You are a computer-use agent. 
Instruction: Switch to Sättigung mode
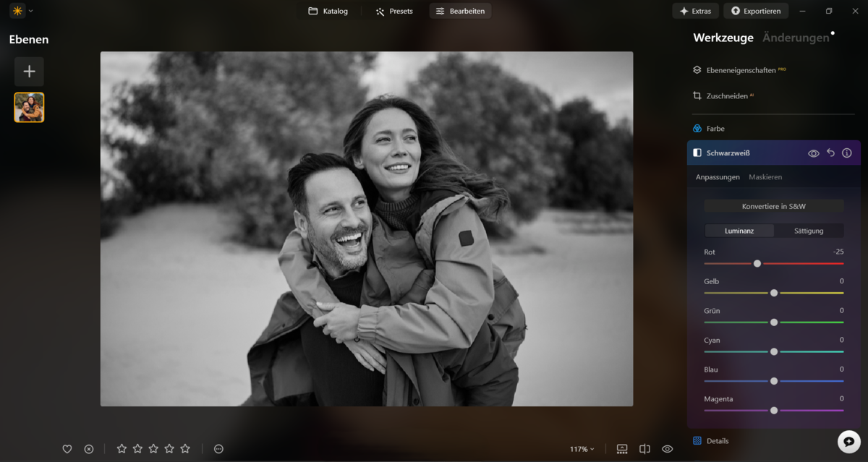pos(809,231)
